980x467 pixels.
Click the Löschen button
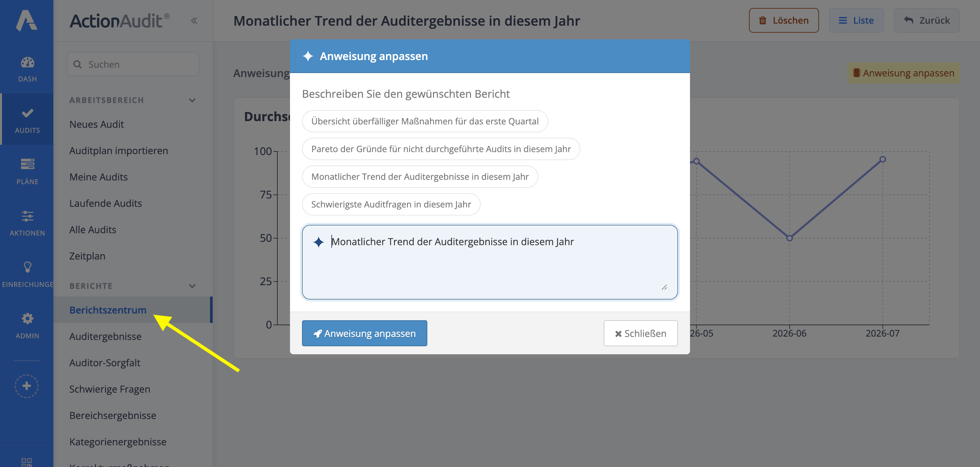pyautogui.click(x=783, y=21)
